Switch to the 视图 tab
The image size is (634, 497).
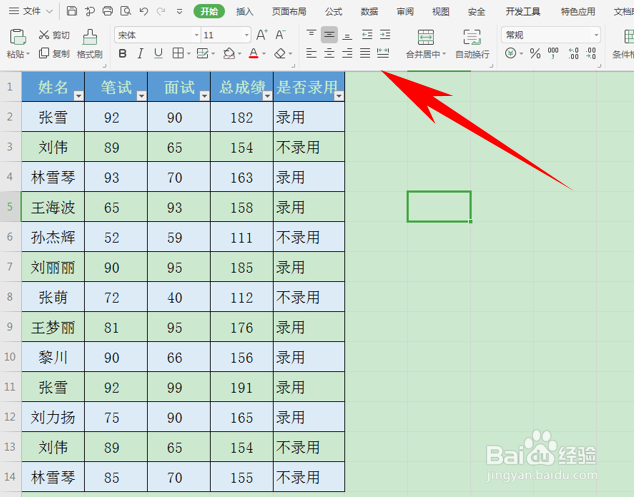point(441,12)
